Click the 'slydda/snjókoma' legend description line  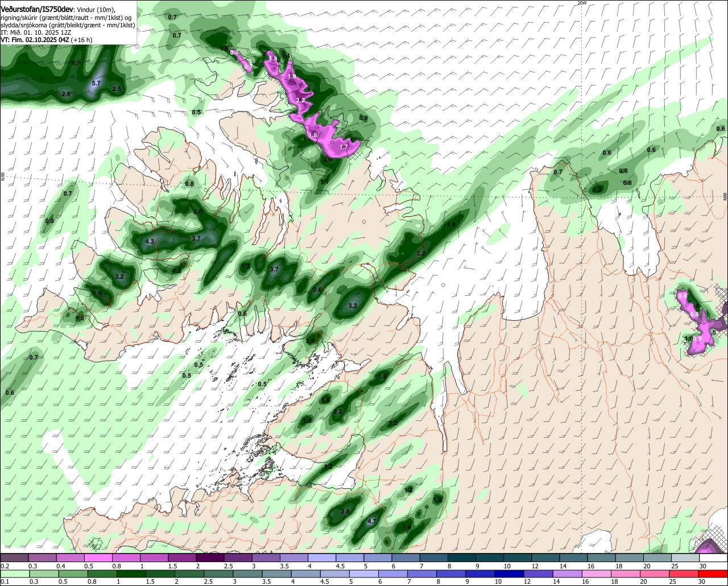click(68, 26)
